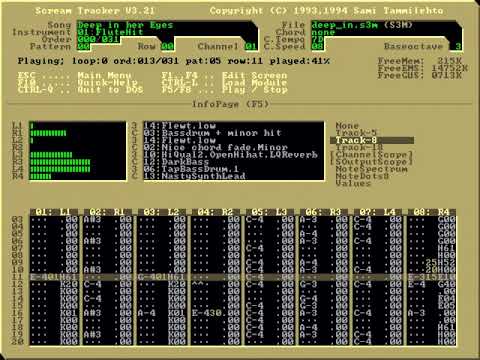Image resolution: width=480 pixels, height=360 pixels.
Task: Click instrument '13:NastySynthLead'
Action: point(195,176)
